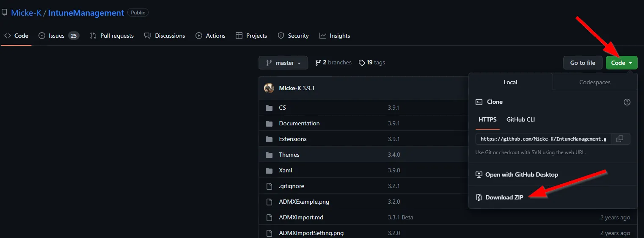Open the ADMXImportSetting.png file
This screenshot has height=238, width=644.
(311, 233)
